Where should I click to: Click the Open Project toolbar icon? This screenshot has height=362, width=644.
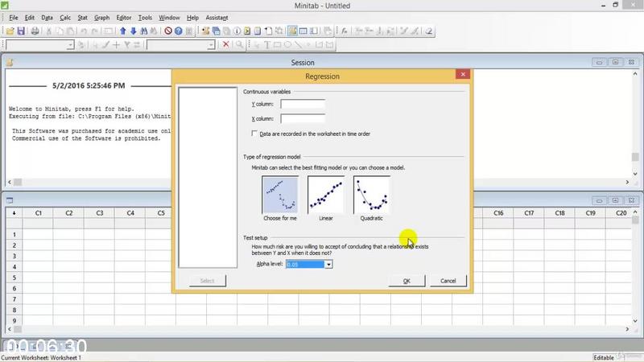10,31
